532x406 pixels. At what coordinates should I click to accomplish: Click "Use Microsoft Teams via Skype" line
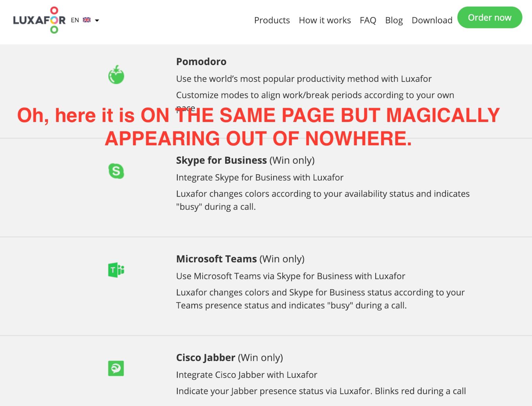click(x=290, y=276)
